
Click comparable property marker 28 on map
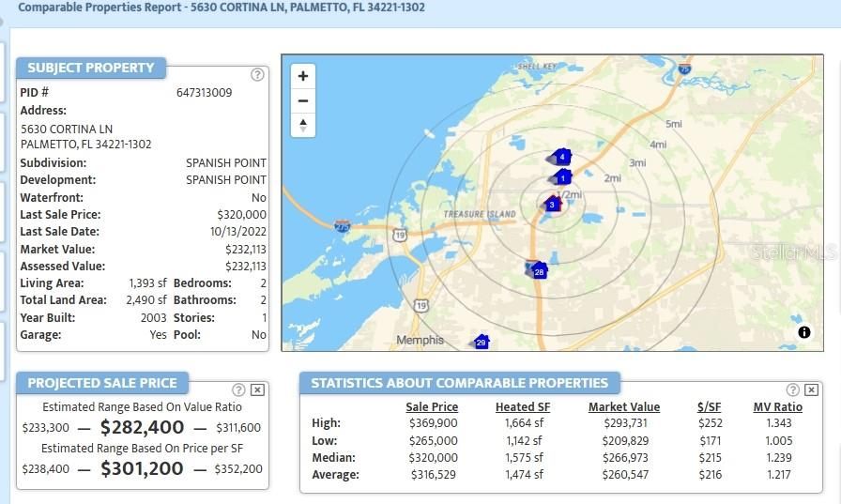(x=538, y=271)
